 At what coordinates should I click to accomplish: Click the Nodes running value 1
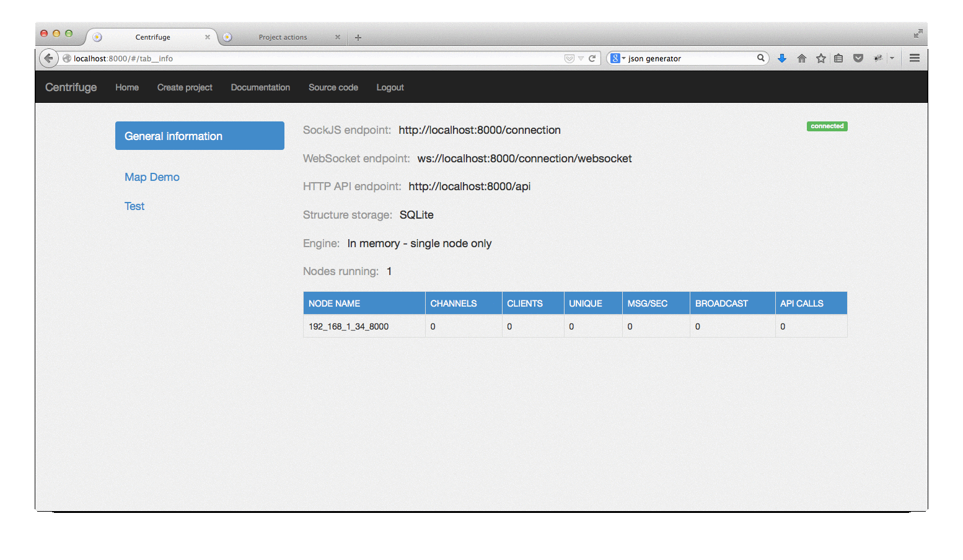tap(389, 271)
